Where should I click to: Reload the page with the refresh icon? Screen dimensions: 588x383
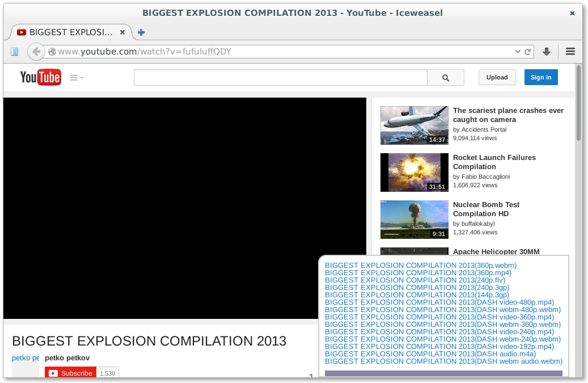(x=527, y=52)
